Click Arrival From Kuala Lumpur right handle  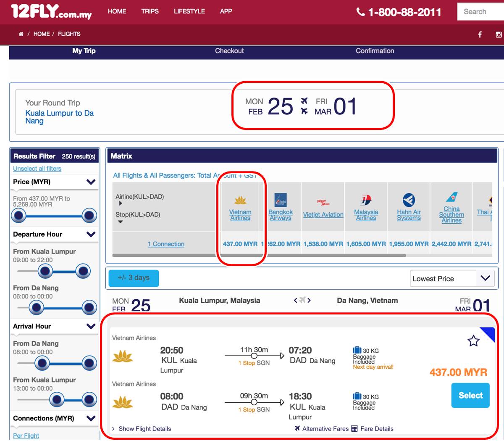pyautogui.click(x=89, y=399)
